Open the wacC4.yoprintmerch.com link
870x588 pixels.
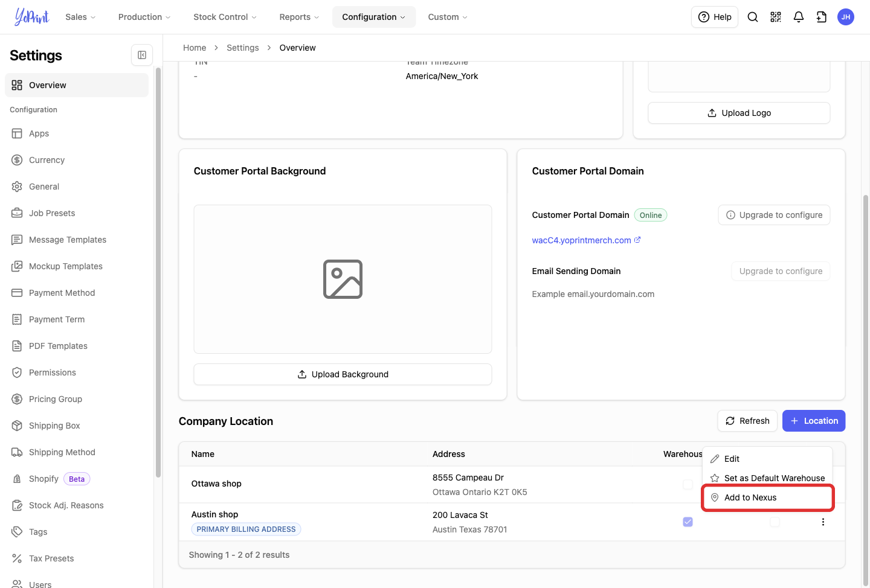581,240
